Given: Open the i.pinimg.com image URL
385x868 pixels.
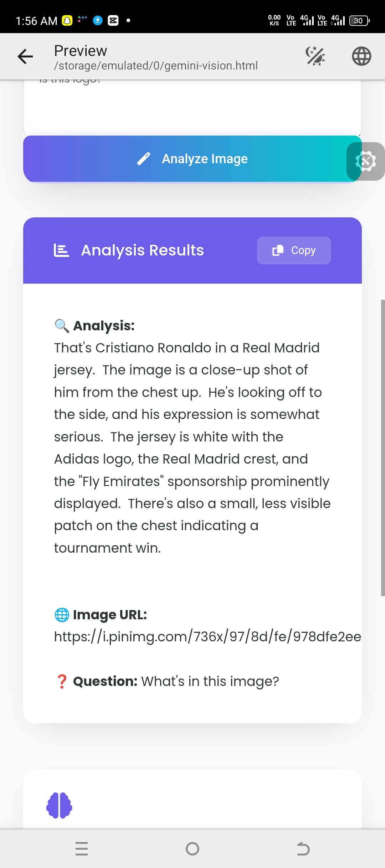Looking at the screenshot, I should (207, 637).
